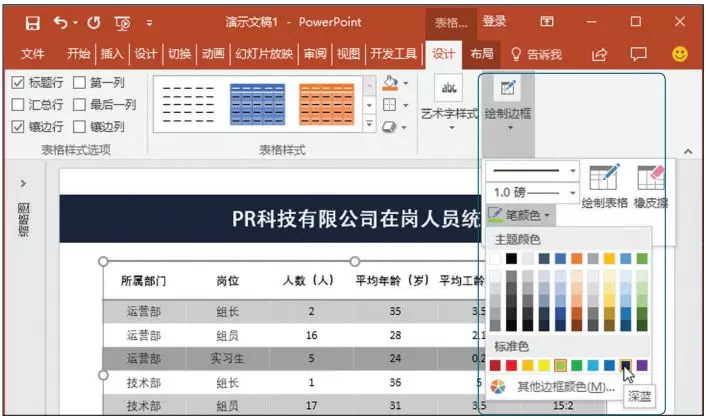The width and height of the screenshot is (706, 419).
Task: Click the Redo/Repeat icon
Action: pyautogui.click(x=94, y=23)
